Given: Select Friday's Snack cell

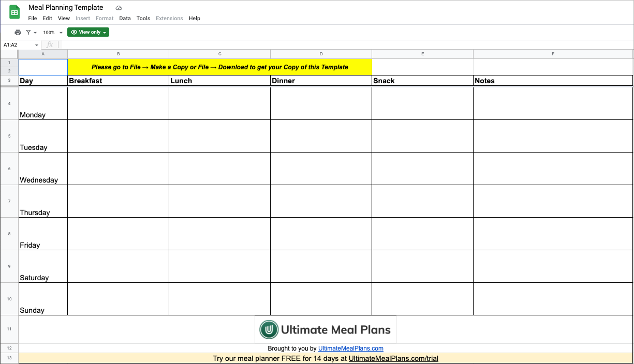Looking at the screenshot, I should coord(422,234).
